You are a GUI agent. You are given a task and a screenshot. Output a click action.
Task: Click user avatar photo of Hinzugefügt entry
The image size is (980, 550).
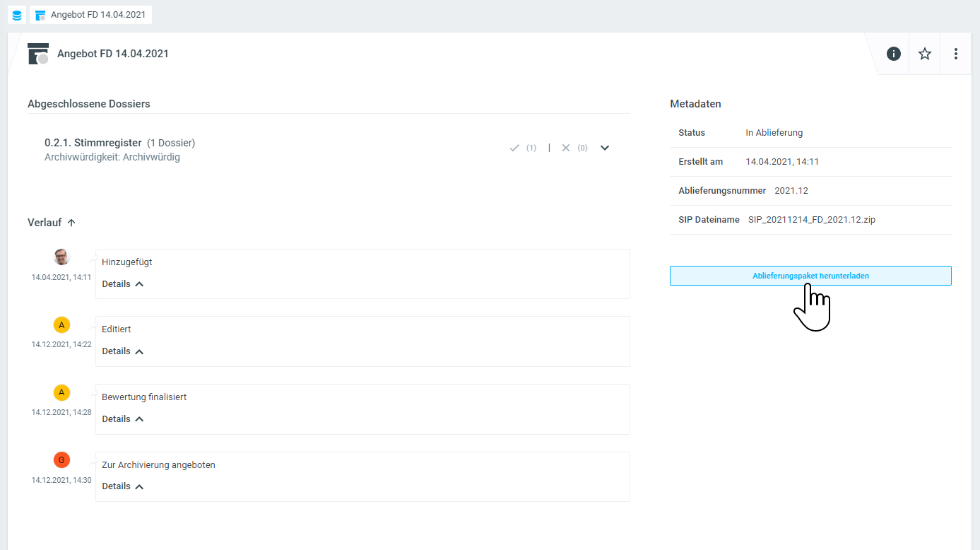point(61,257)
